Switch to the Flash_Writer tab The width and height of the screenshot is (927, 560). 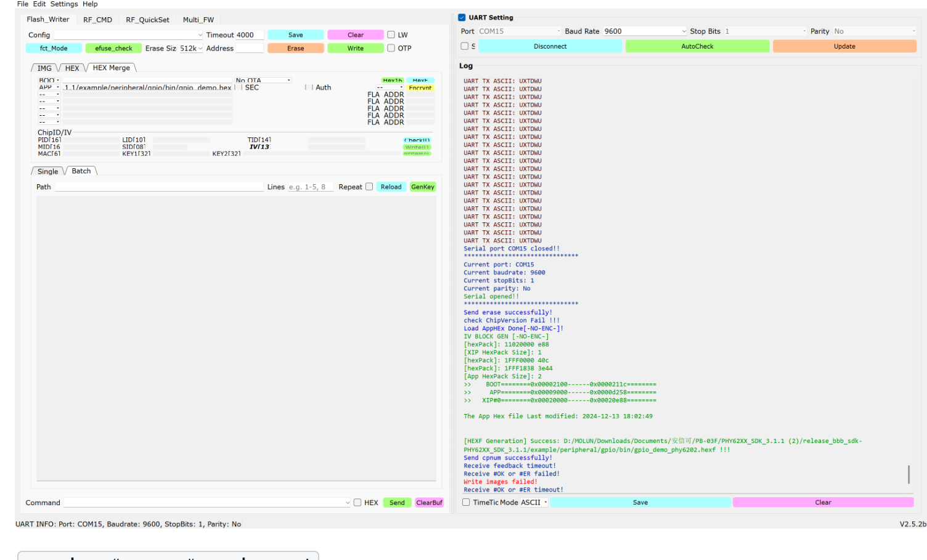pos(48,20)
